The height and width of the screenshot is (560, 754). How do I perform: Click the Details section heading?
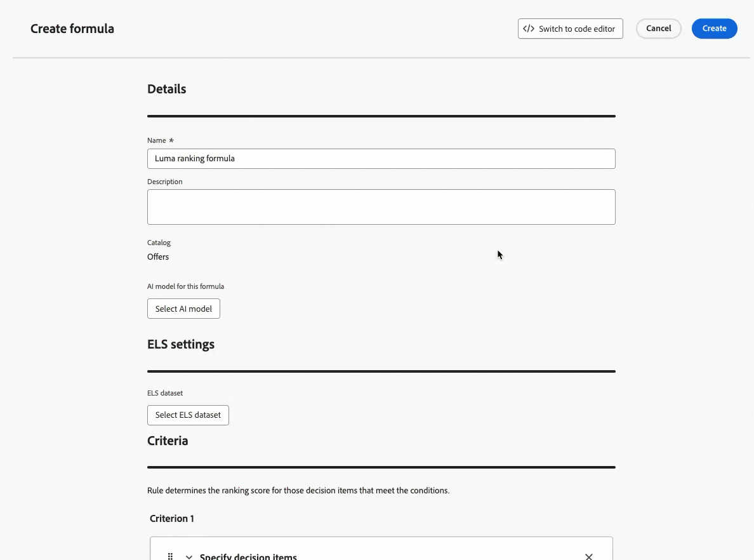coord(166,89)
